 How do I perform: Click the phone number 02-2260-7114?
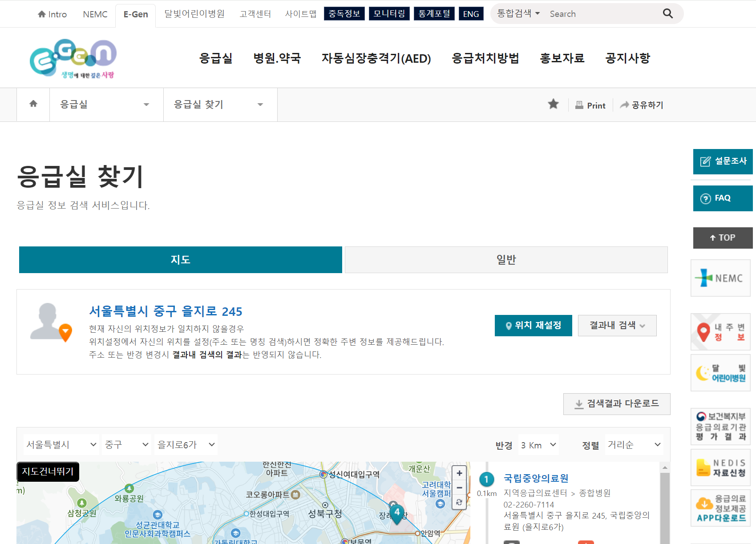click(529, 505)
